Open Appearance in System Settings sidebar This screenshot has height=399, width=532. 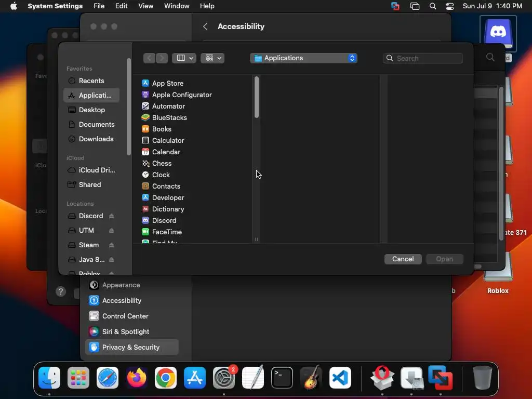pyautogui.click(x=132, y=285)
